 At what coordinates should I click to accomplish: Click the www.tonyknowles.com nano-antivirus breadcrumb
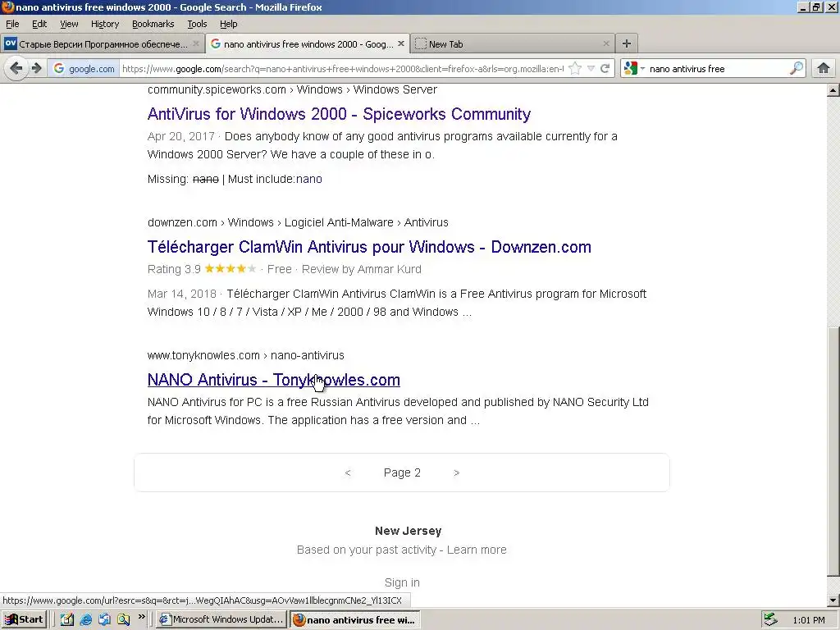pyautogui.click(x=246, y=355)
